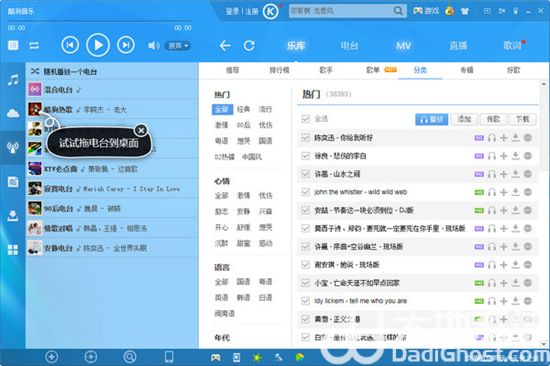
Task: Filter language category by 韩语
Action: click(x=243, y=298)
